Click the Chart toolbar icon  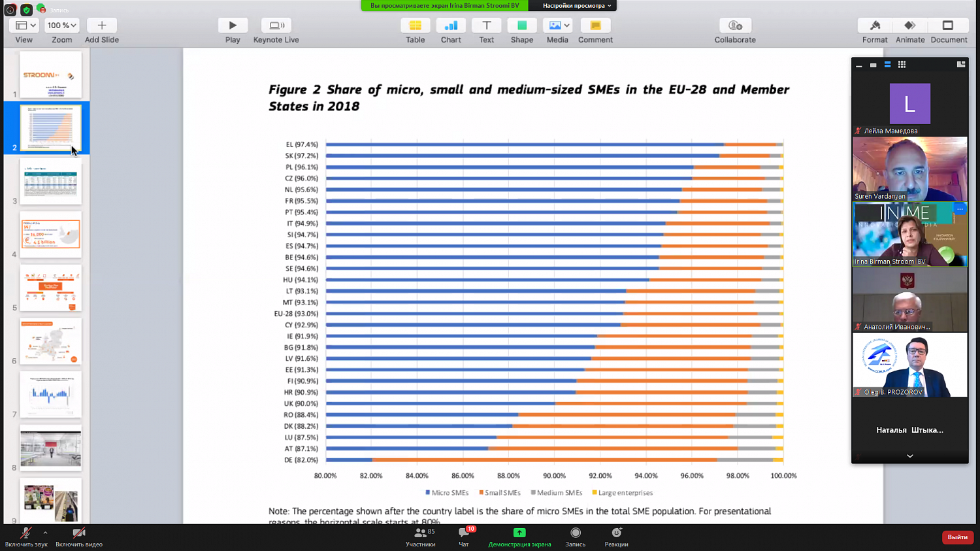pyautogui.click(x=451, y=25)
